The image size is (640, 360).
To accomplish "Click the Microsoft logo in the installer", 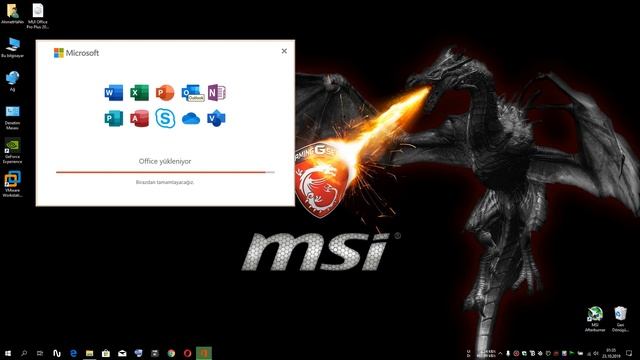I will pyautogui.click(x=76, y=53).
